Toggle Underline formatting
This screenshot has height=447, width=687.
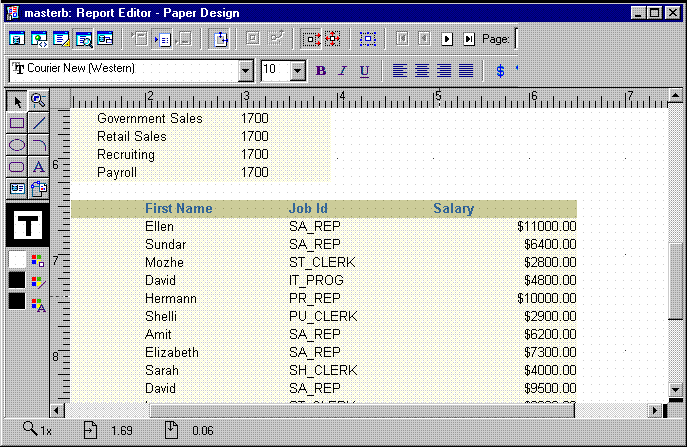pyautogui.click(x=364, y=71)
